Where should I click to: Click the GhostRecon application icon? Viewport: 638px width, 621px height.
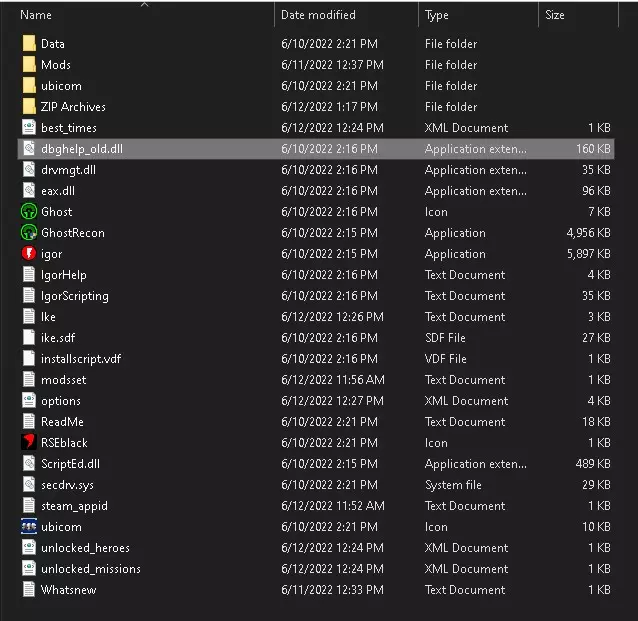[x=28, y=233]
